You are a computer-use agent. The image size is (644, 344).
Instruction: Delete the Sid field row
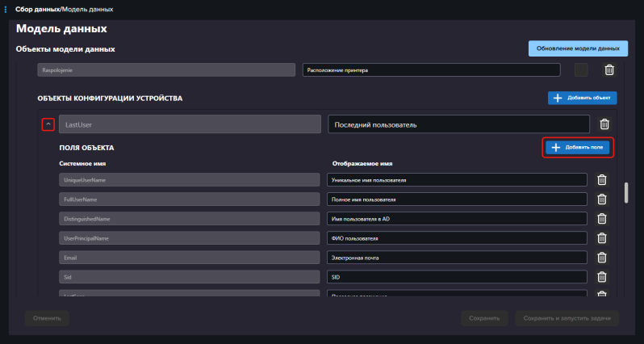point(601,277)
